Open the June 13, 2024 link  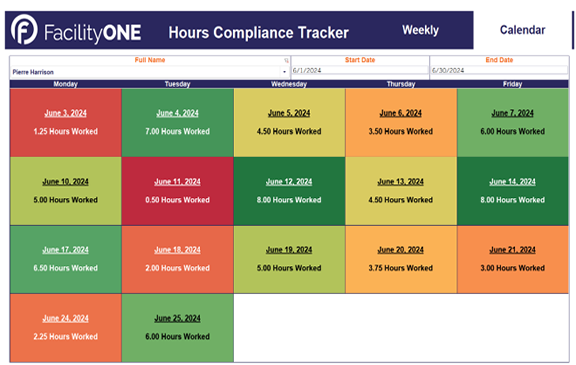pyautogui.click(x=401, y=182)
